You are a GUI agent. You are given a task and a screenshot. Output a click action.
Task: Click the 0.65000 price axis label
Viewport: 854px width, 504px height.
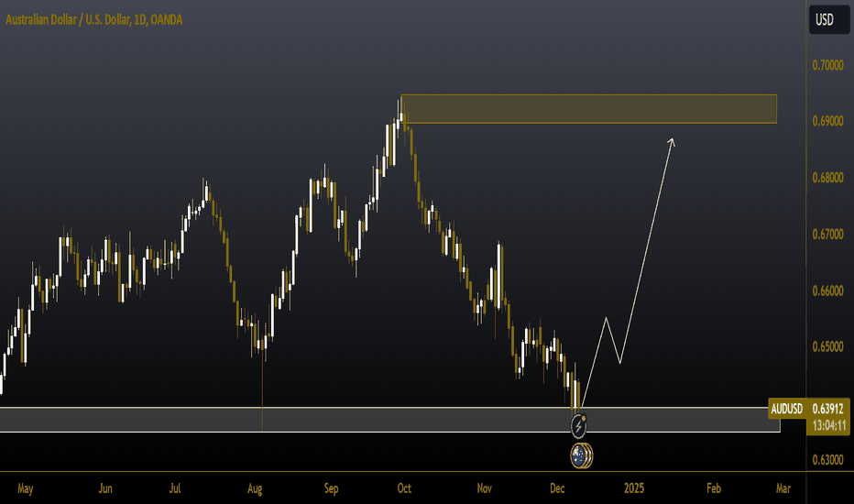point(827,346)
